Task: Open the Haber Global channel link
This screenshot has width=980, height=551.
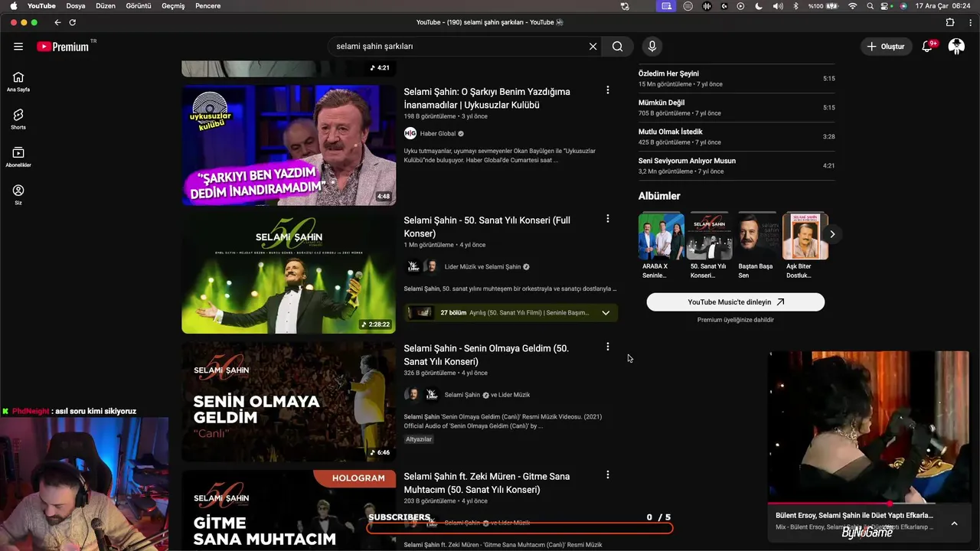Action: coord(438,134)
